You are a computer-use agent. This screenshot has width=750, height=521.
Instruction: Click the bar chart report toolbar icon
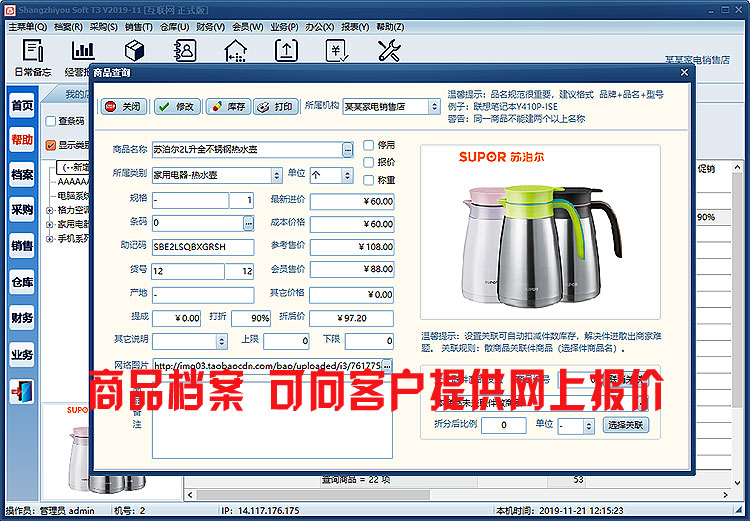pyautogui.click(x=83, y=51)
